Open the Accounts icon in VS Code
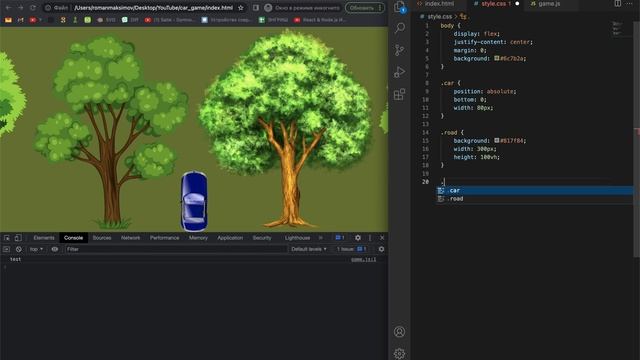 click(x=400, y=332)
